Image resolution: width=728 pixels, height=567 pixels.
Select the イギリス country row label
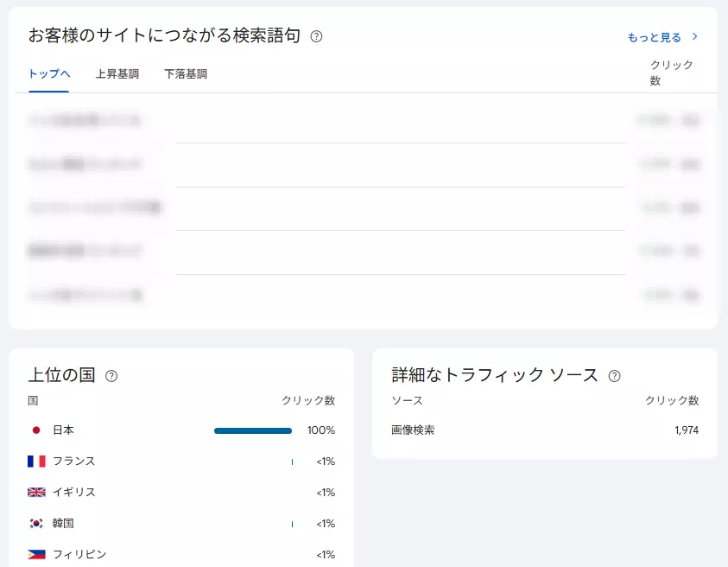[x=73, y=492]
